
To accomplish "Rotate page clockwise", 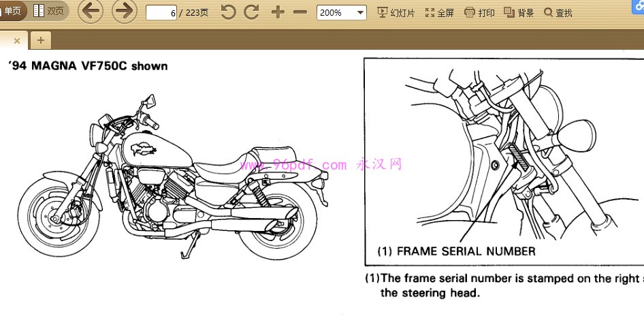I will pyautogui.click(x=251, y=12).
